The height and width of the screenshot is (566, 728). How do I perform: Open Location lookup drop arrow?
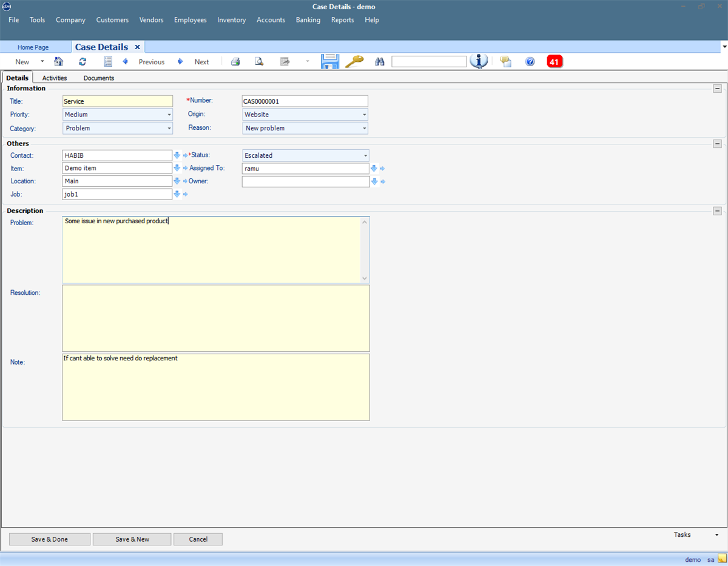click(x=177, y=181)
